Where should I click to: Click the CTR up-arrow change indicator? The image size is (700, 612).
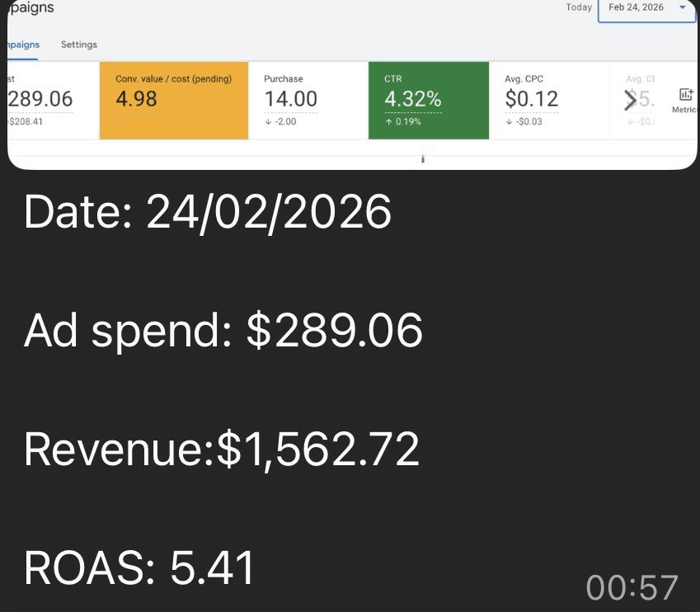click(403, 122)
